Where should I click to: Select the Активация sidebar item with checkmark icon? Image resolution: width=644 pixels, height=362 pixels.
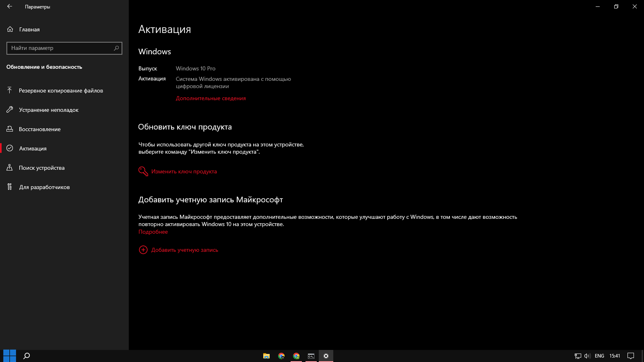coord(64,148)
